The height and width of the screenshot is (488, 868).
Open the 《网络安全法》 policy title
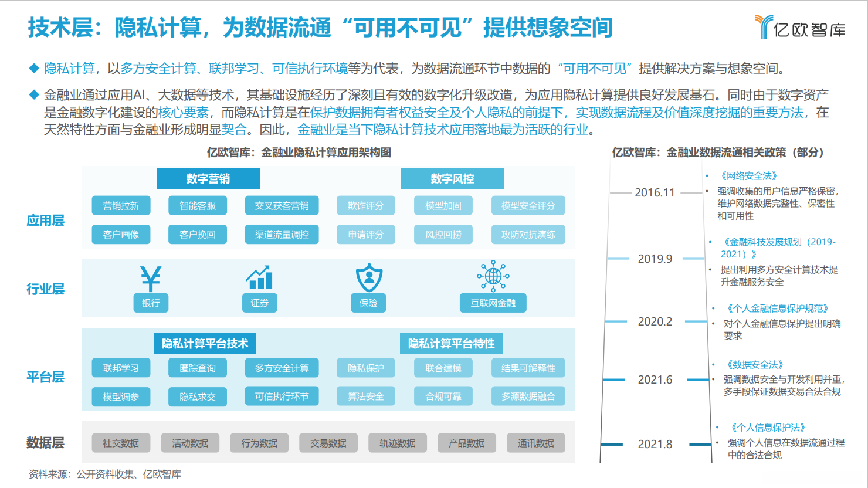pyautogui.click(x=749, y=176)
